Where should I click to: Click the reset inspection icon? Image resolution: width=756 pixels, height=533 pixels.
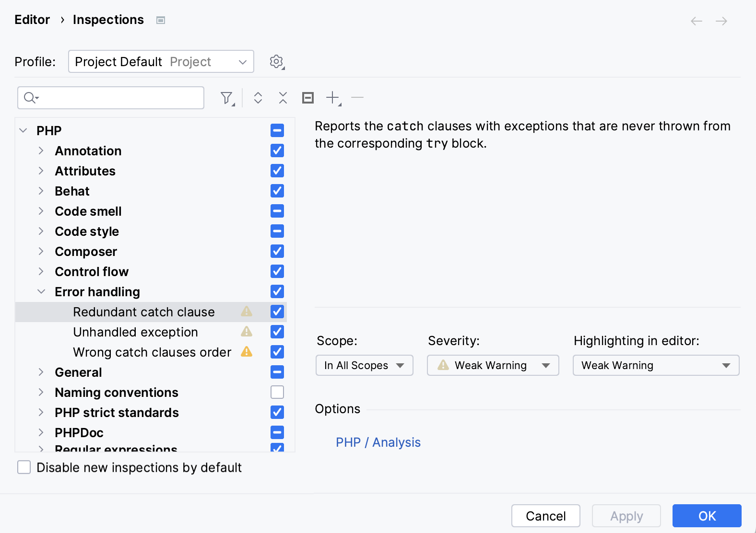(x=307, y=97)
